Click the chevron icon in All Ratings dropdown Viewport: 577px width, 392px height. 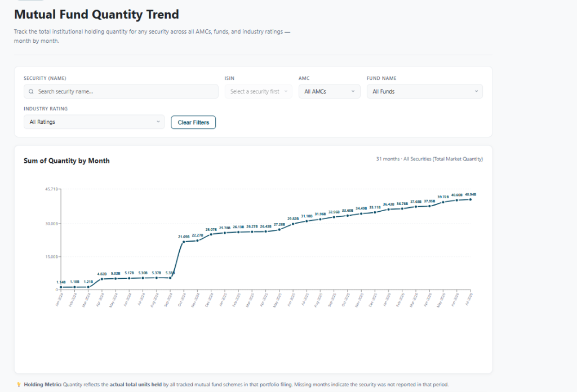tap(158, 122)
